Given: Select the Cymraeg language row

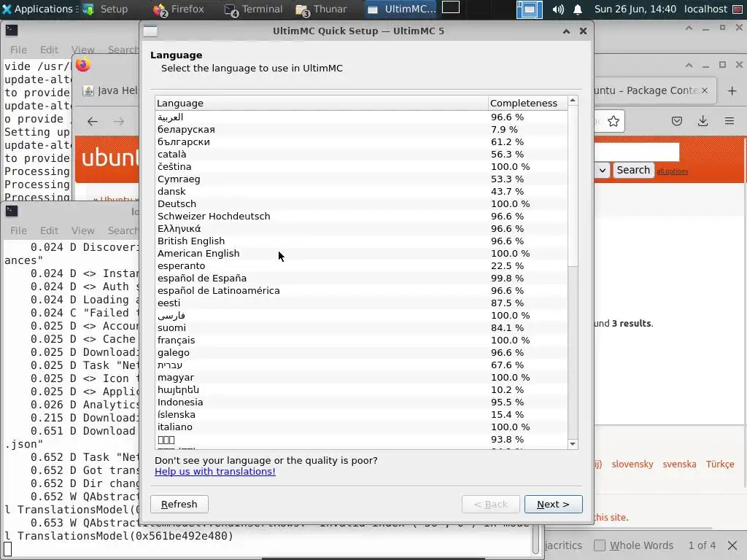Looking at the screenshot, I should 361,179.
